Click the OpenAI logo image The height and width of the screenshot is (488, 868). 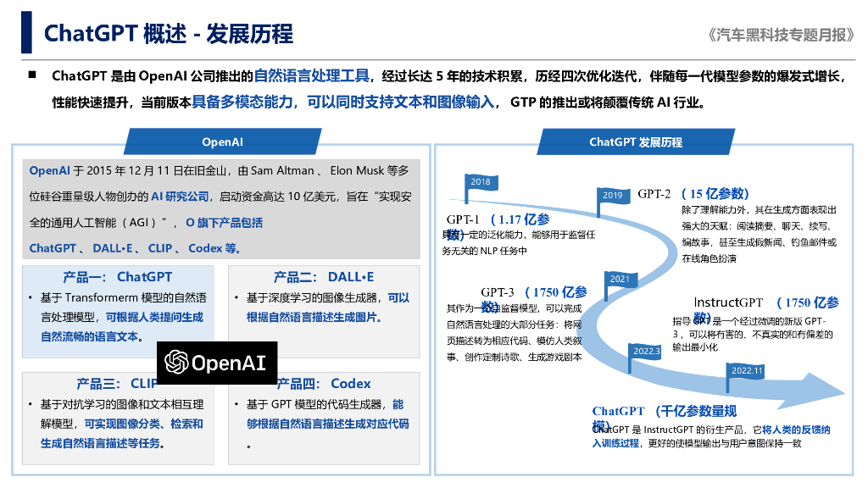217,363
